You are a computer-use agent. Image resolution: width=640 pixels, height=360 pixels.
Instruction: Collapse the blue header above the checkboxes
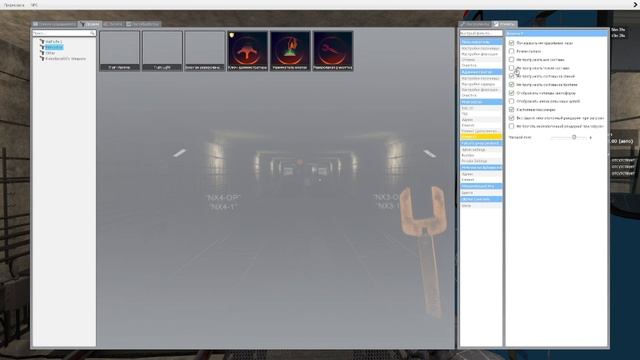coord(556,33)
